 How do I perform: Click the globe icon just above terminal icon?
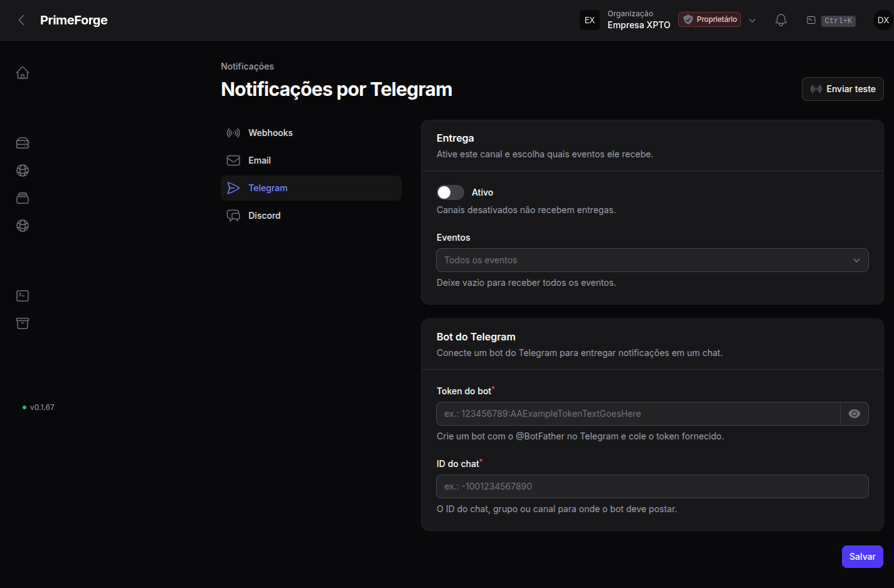tap(23, 226)
